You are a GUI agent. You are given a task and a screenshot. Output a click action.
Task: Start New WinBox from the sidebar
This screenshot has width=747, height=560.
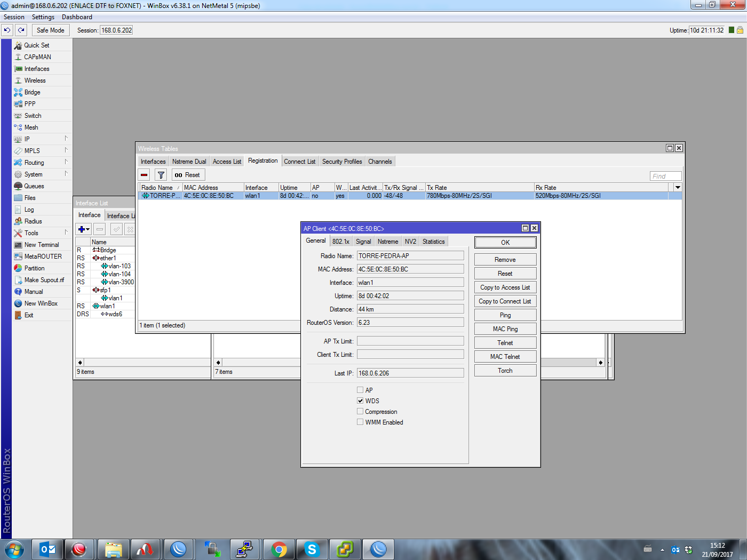point(41,303)
